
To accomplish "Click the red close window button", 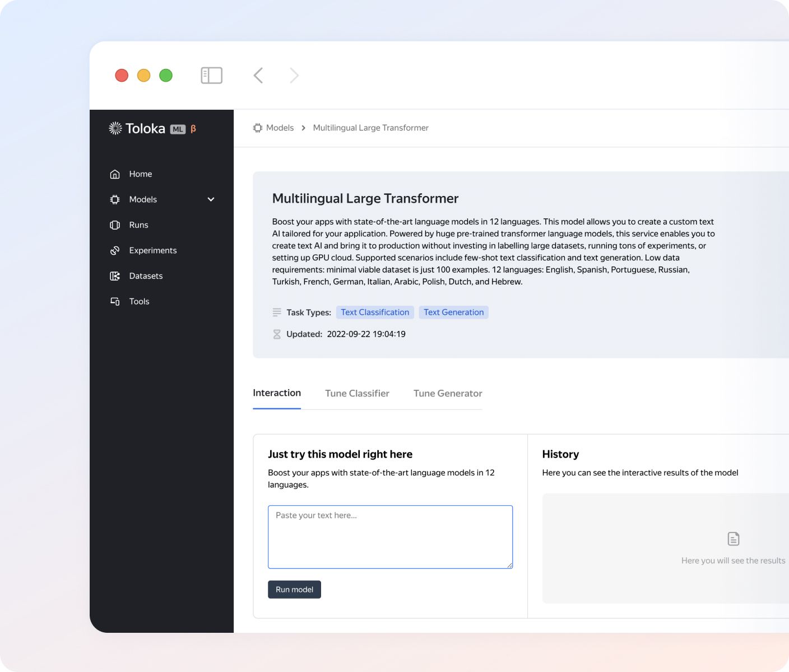I will [122, 76].
